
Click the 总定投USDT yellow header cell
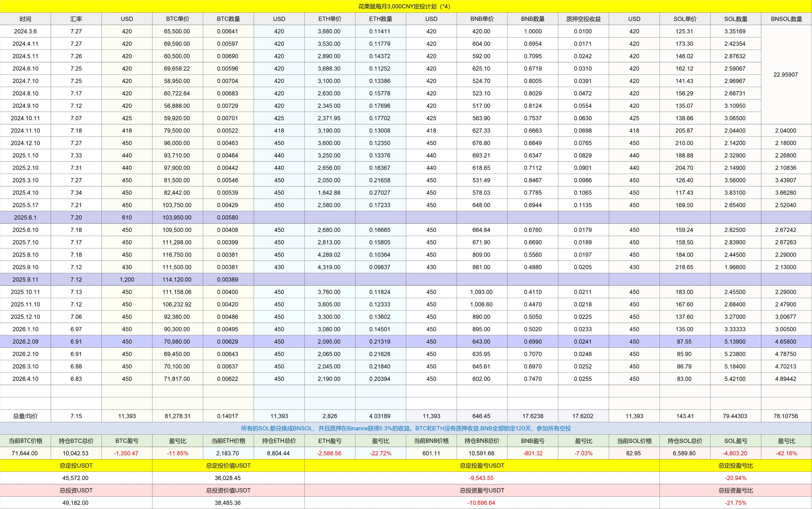[76, 466]
